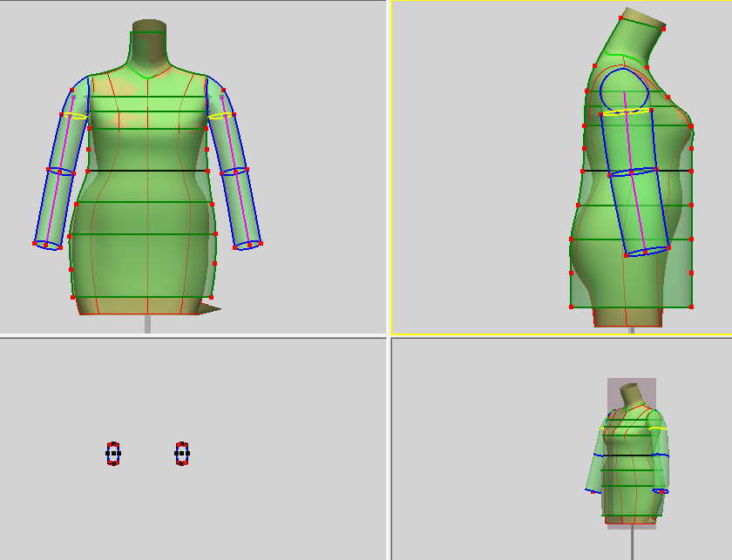Click the mannequin neck top in front view
Image resolution: width=732 pixels, height=560 pixels.
(149, 24)
